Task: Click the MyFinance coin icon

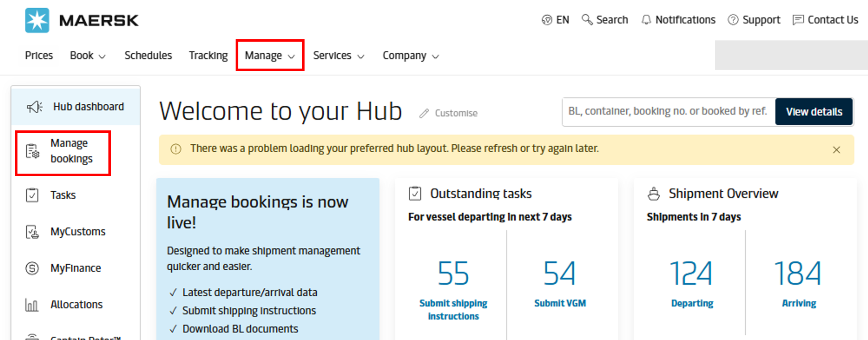Action: (32, 268)
